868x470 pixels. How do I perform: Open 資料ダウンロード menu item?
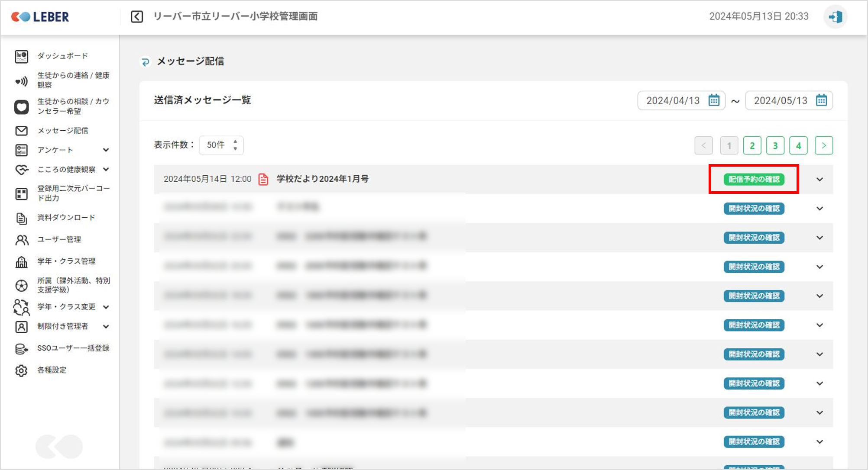pos(66,218)
